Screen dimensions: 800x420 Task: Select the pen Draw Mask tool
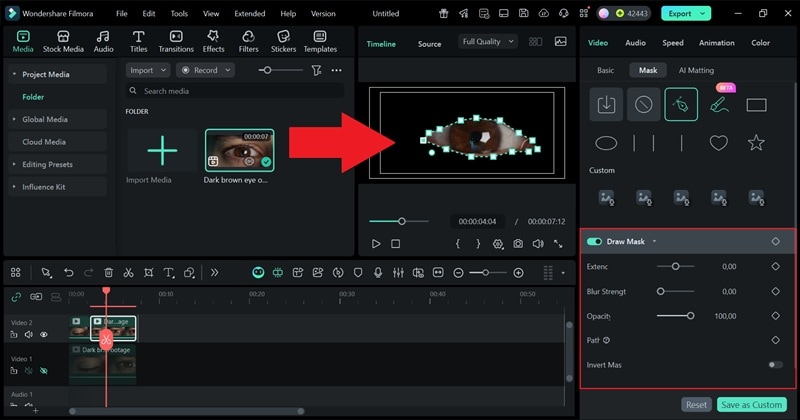click(681, 105)
